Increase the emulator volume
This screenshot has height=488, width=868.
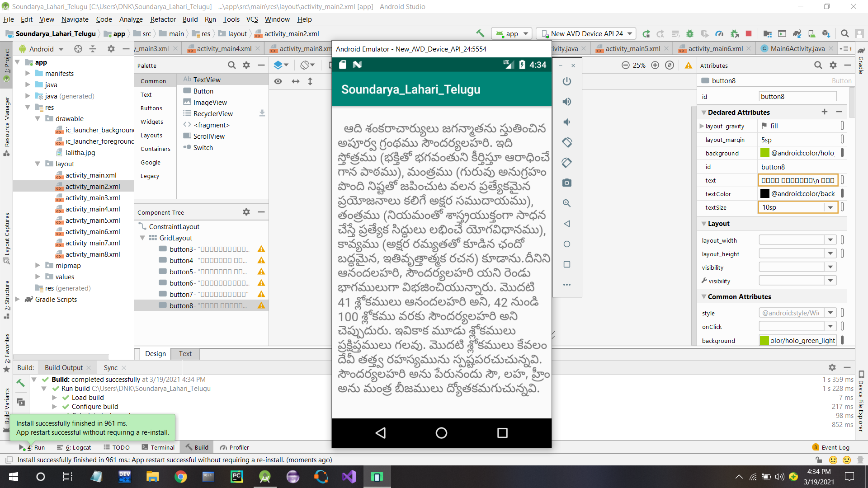(567, 102)
